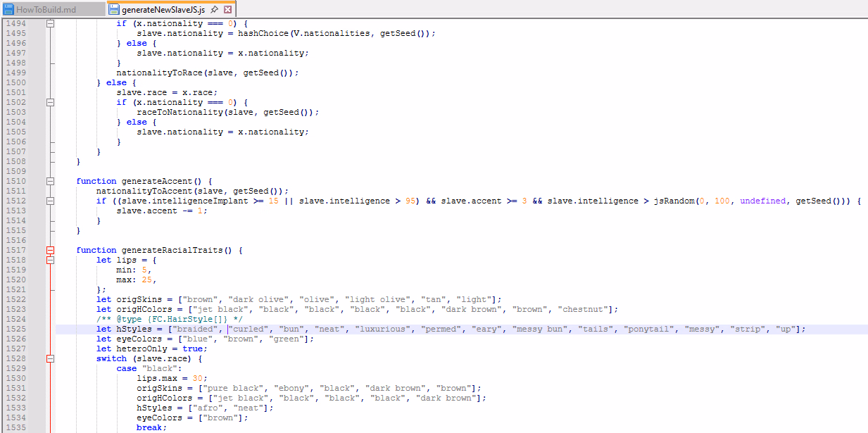
Task: Click "luxurious" in the hStyles array
Action: tap(383, 329)
